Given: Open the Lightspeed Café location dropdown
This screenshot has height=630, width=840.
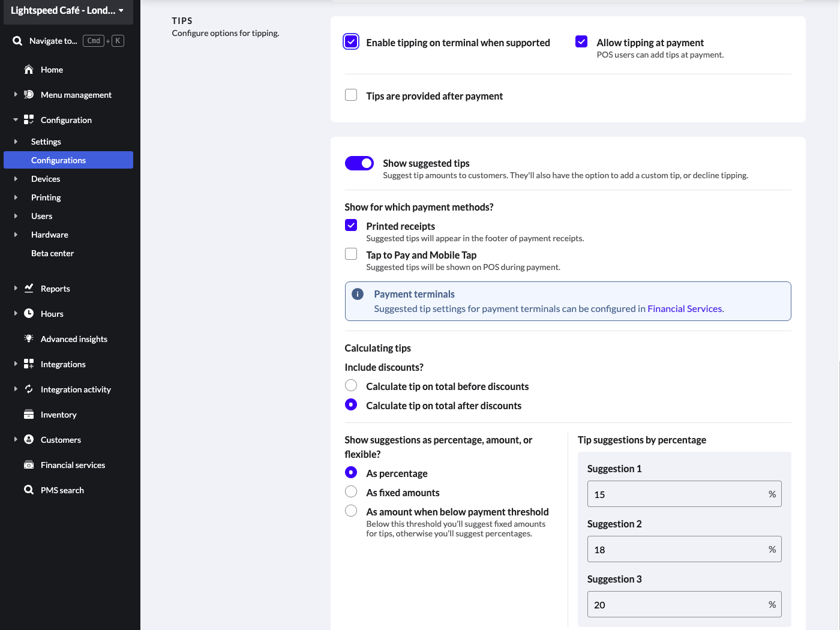Looking at the screenshot, I should click(x=68, y=11).
